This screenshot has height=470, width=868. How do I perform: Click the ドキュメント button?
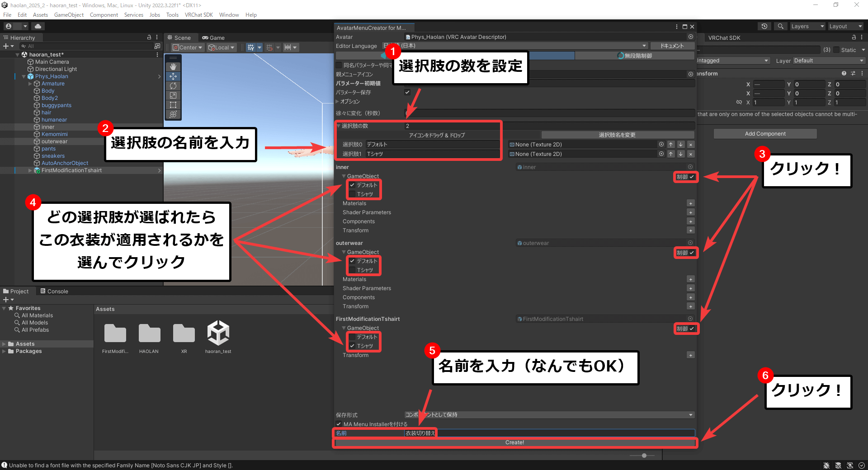point(672,46)
